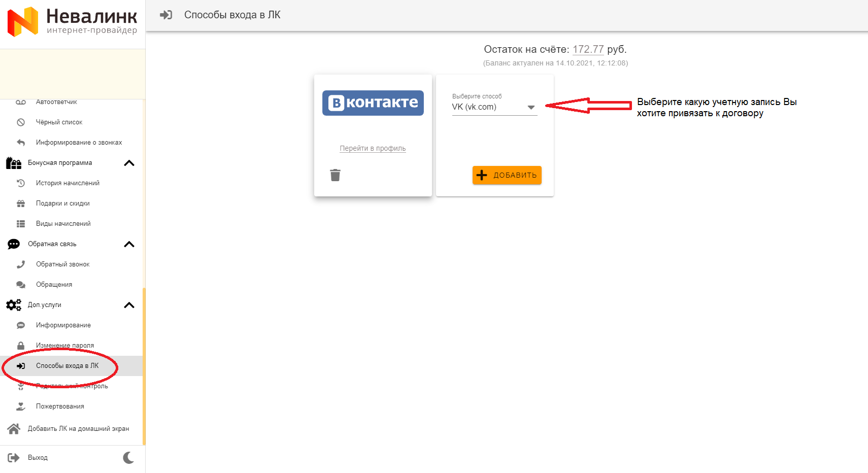Click the lock icon for 'Изменение пароля'

pyautogui.click(x=21, y=346)
